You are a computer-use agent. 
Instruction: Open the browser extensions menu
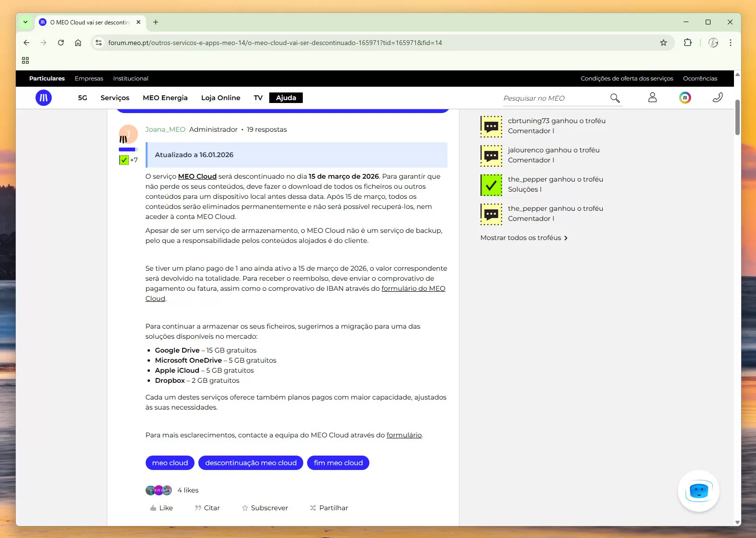click(688, 43)
